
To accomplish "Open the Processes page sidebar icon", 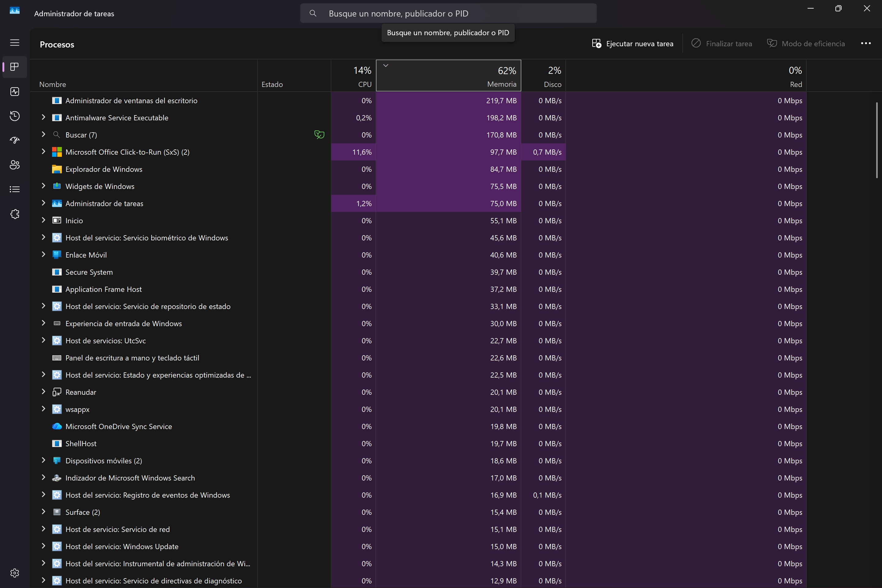I will click(15, 67).
